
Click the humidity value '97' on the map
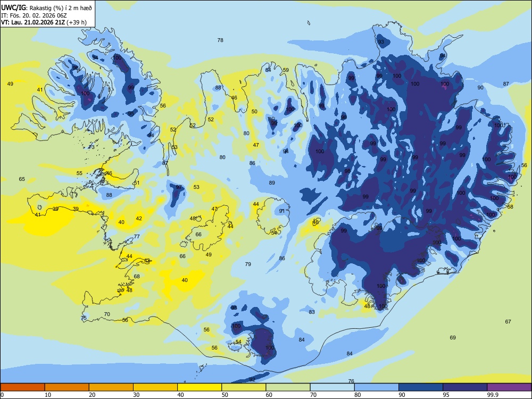[178, 187]
